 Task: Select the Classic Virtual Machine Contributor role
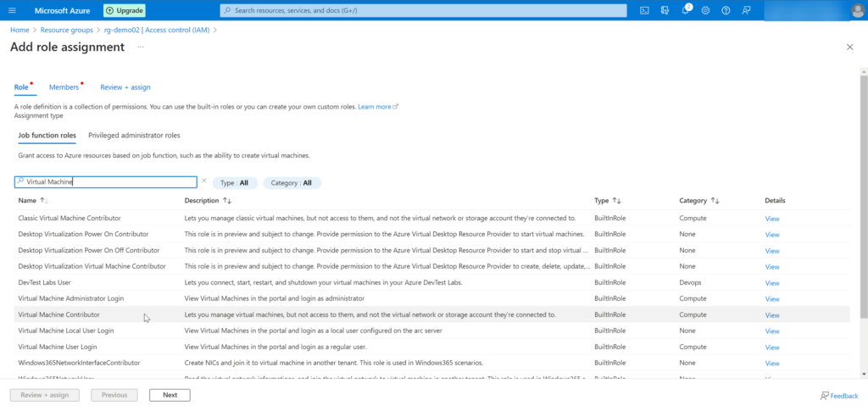point(431,218)
